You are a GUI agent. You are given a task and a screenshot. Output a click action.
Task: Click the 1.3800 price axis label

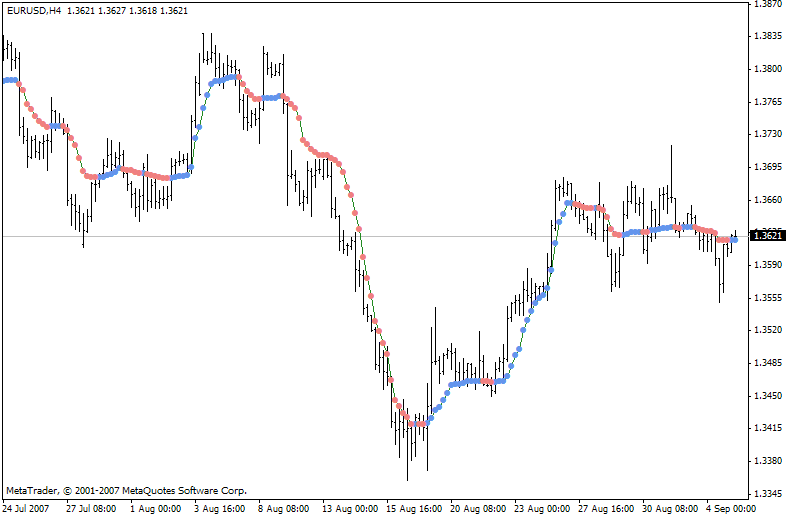pyautogui.click(x=767, y=69)
